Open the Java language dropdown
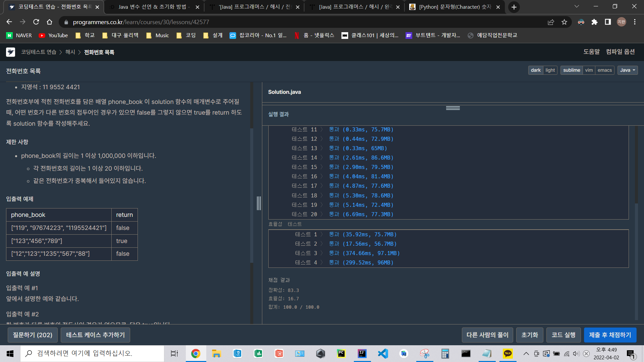The image size is (644, 362). click(627, 70)
